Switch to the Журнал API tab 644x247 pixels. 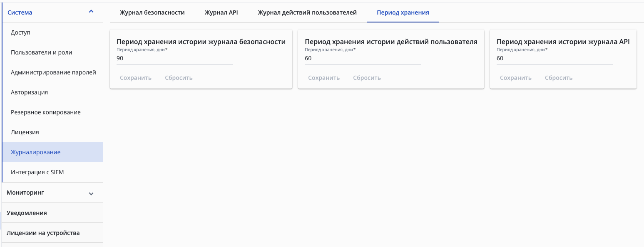tap(221, 12)
